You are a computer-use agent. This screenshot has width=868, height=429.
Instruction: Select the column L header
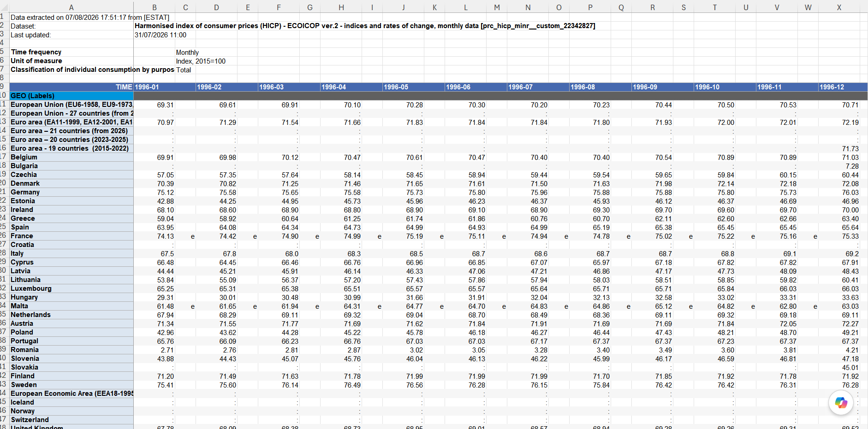tap(466, 7)
